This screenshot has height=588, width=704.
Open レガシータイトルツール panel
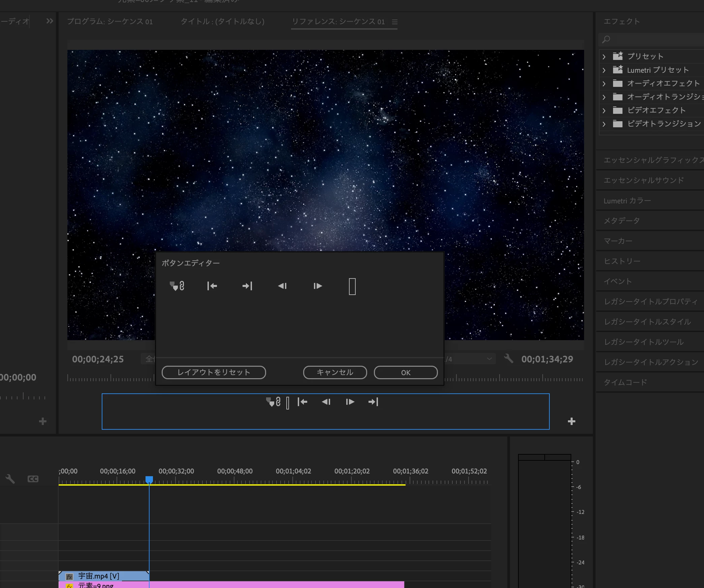pyautogui.click(x=644, y=342)
